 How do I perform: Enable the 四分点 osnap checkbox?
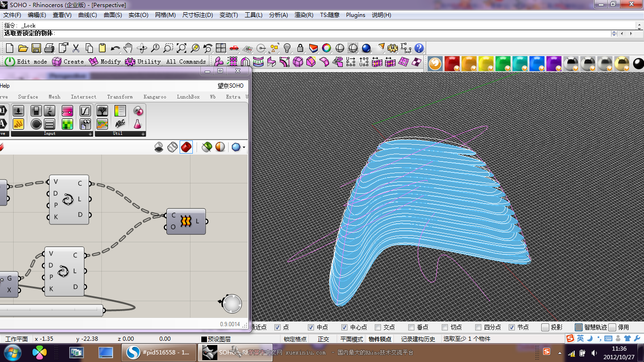[x=479, y=327]
